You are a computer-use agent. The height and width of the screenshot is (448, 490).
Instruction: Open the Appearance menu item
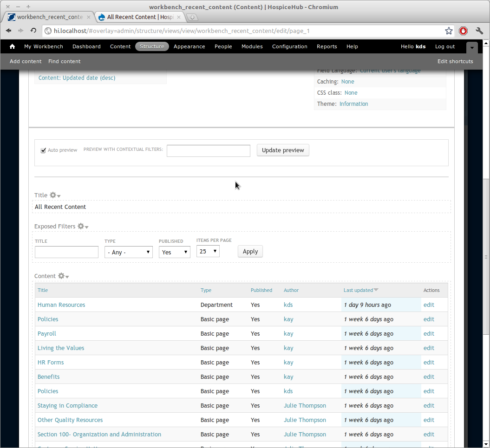[189, 46]
